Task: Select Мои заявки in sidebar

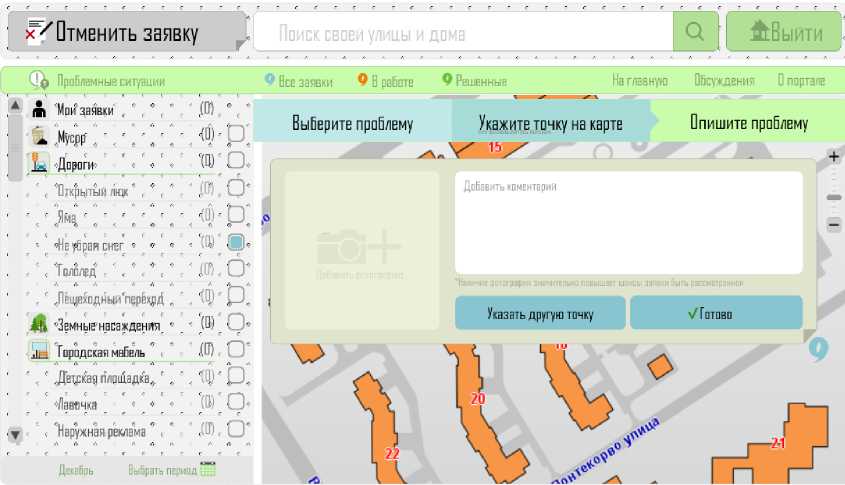Action: (x=85, y=110)
